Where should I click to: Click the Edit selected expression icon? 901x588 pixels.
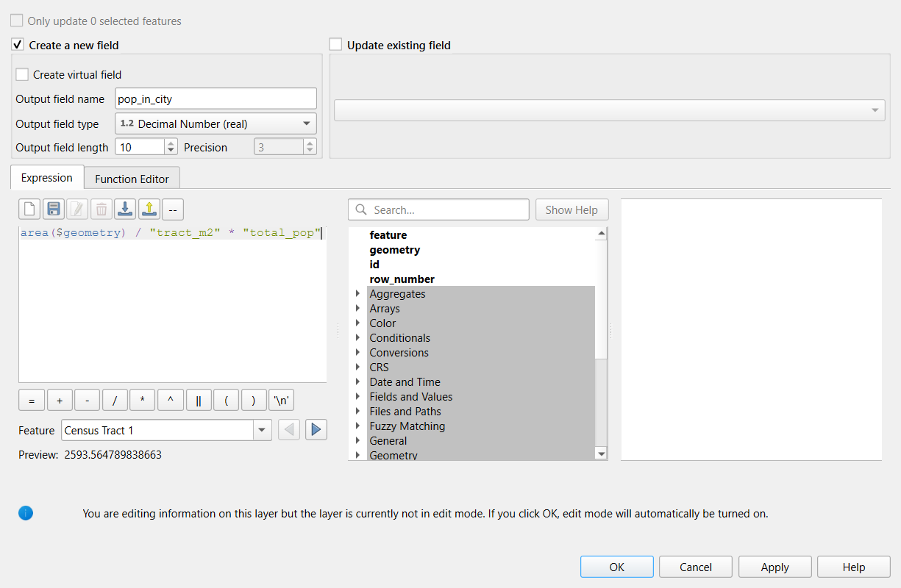pos(77,209)
